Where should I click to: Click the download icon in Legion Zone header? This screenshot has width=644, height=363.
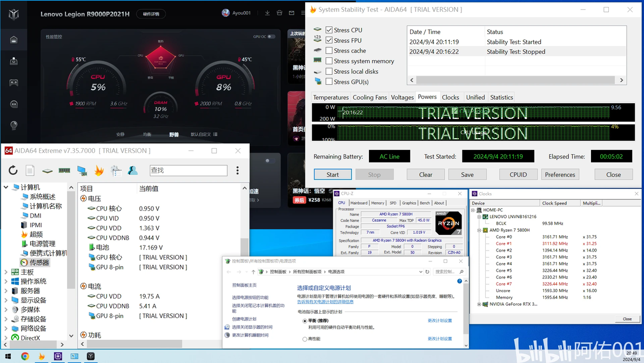267,13
